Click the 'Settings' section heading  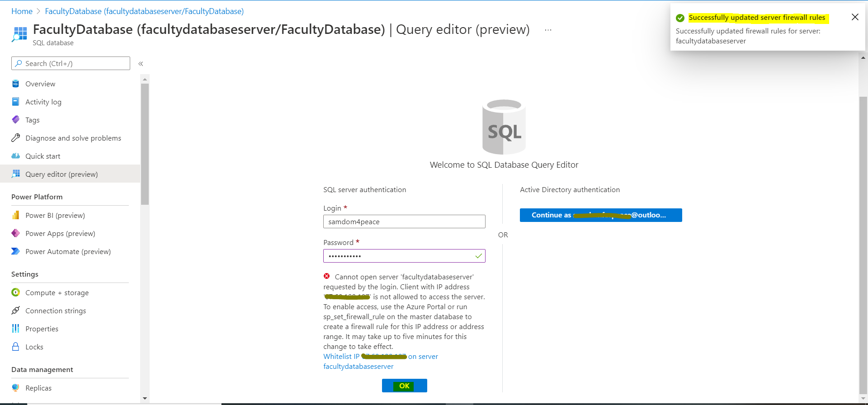[25, 274]
